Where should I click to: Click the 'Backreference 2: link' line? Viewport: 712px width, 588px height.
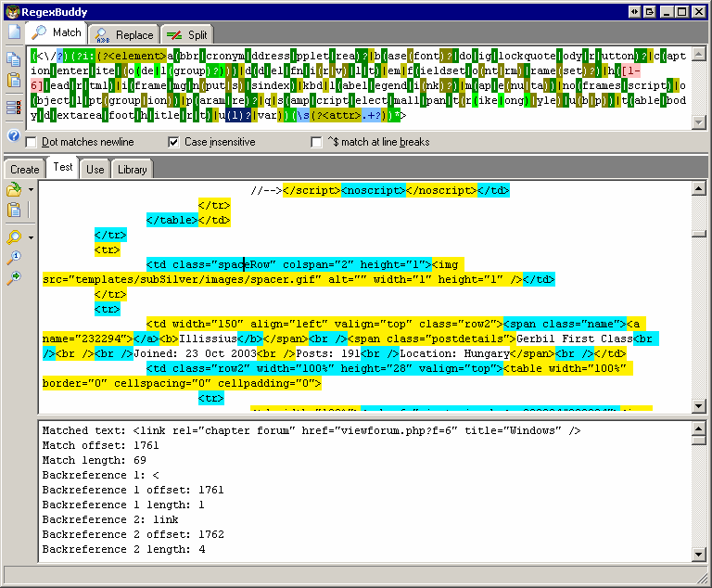[x=110, y=519]
